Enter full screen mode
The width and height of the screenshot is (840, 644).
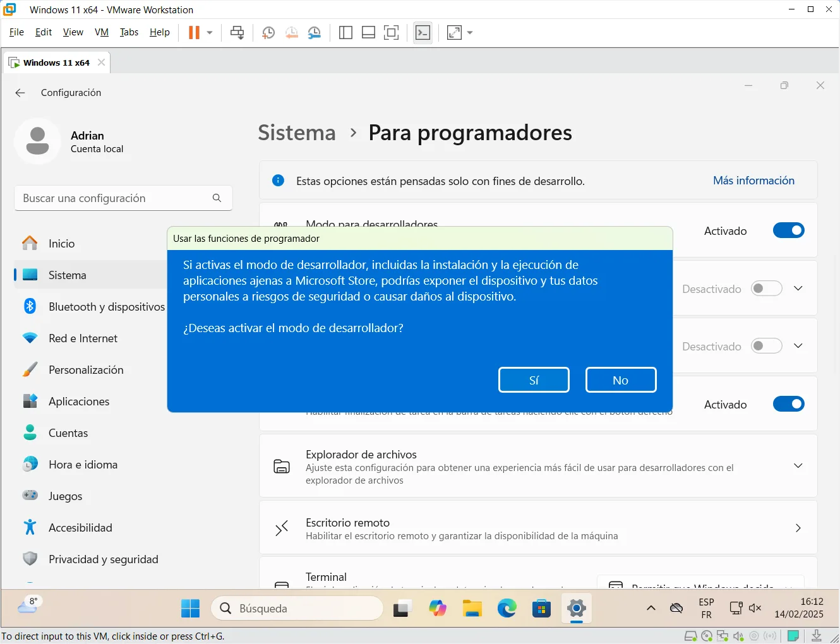tap(392, 32)
